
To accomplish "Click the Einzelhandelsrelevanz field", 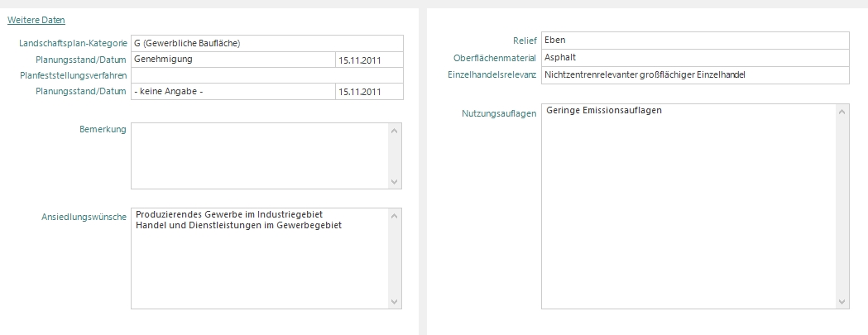I will (695, 75).
